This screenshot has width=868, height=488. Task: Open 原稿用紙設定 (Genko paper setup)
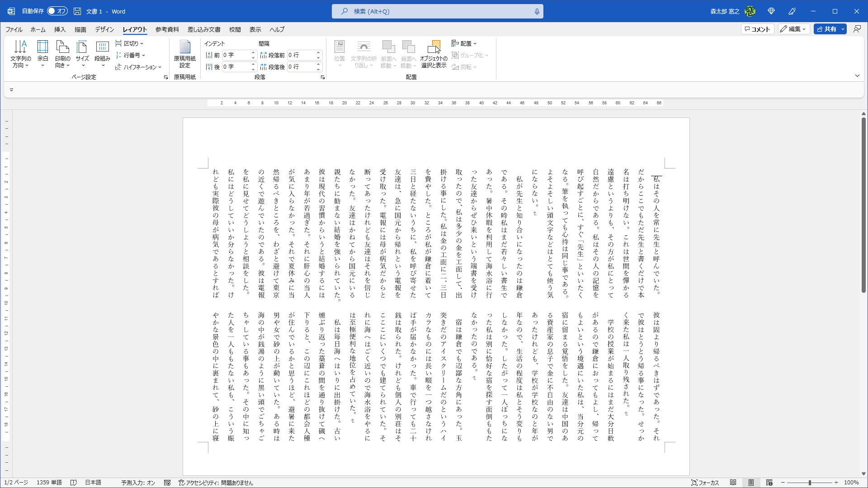(184, 53)
